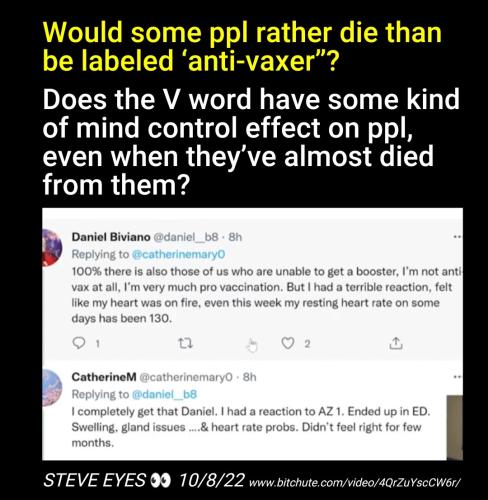Open more options on CatherineM's tweet
The image size is (488, 500).
458,377
